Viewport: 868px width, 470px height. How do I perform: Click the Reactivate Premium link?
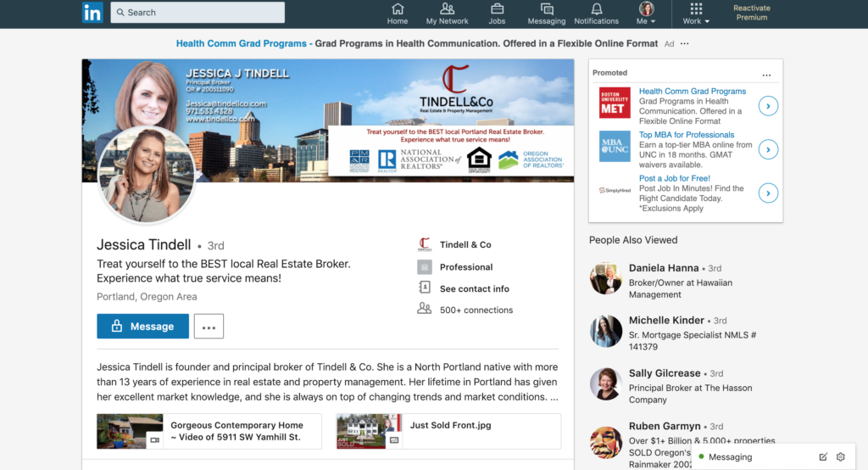(752, 13)
